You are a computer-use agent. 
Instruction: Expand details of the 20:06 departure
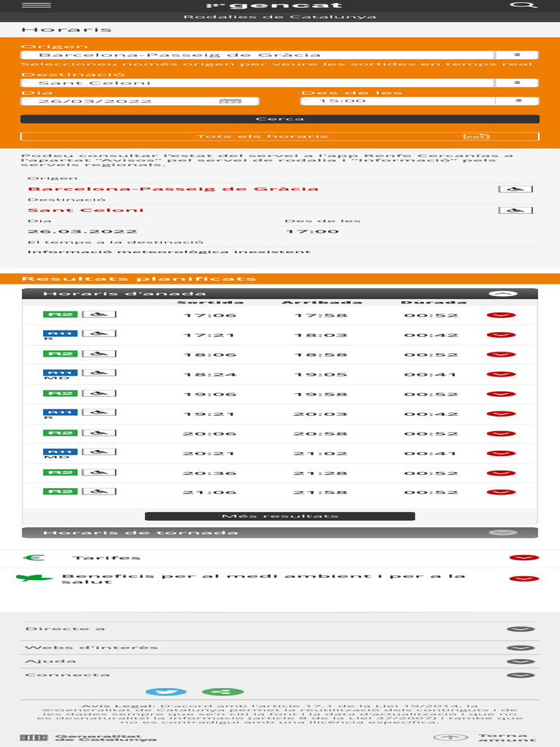point(501,434)
